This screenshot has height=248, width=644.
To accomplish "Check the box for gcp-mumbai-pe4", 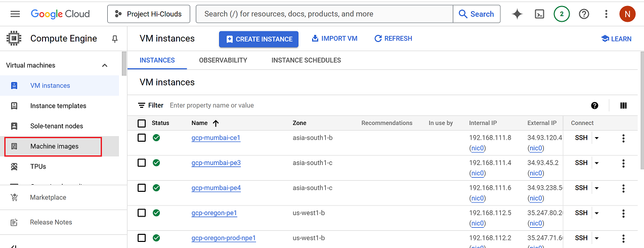I will click(142, 188).
